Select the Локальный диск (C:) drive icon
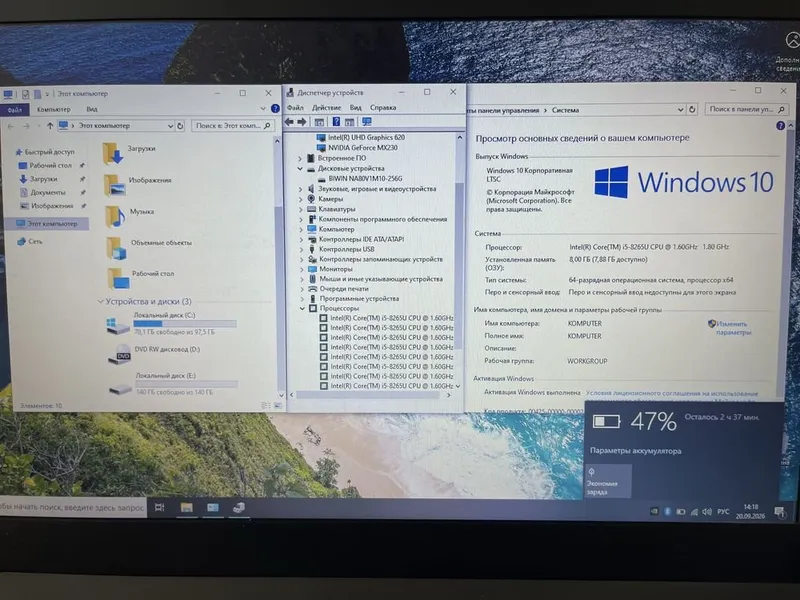 (118, 325)
